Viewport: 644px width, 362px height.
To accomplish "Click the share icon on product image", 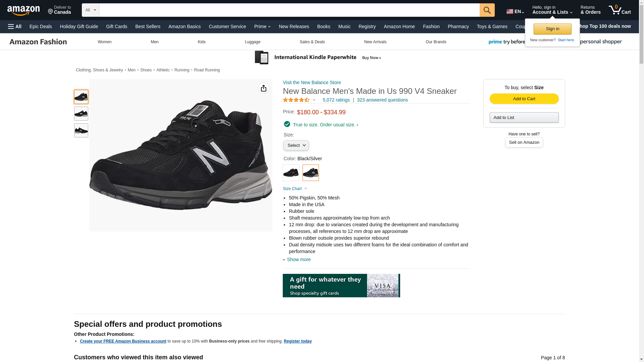I will pos(264,88).
